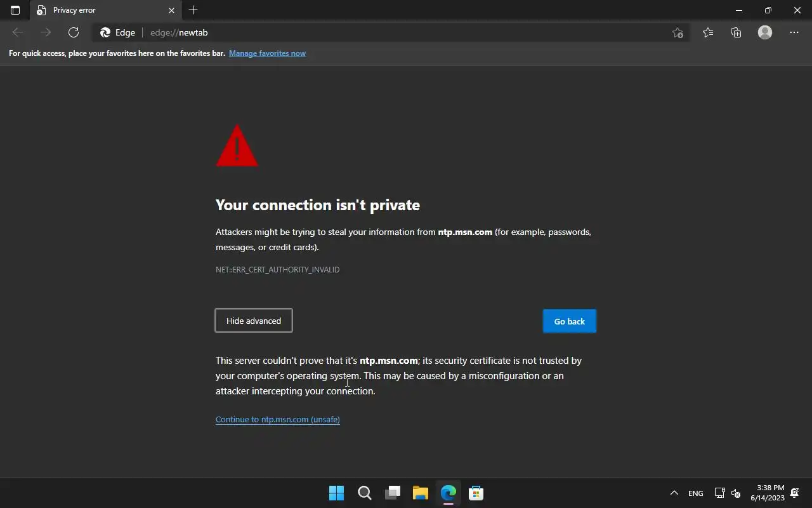This screenshot has width=812, height=508.
Task: Restore down the Edge window
Action: pos(768,10)
